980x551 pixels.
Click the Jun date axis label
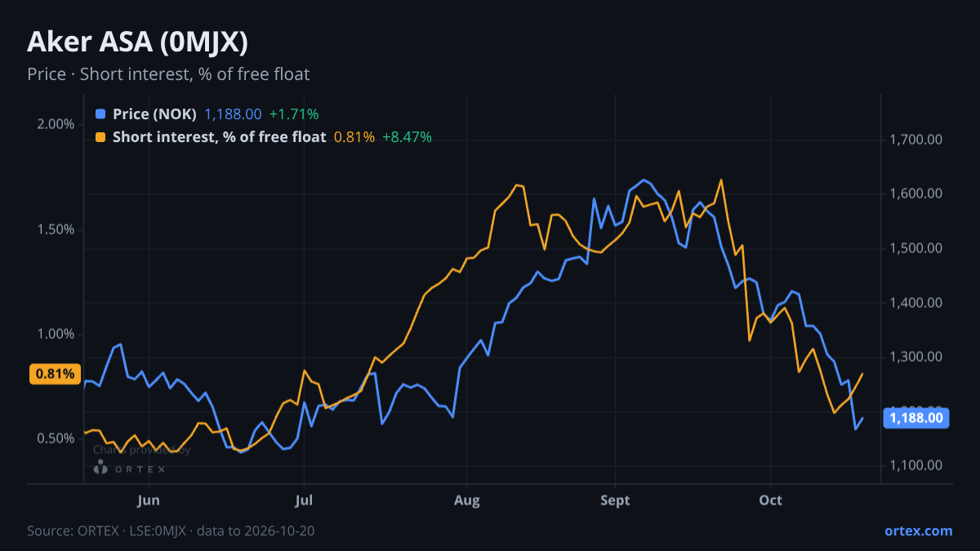point(149,500)
